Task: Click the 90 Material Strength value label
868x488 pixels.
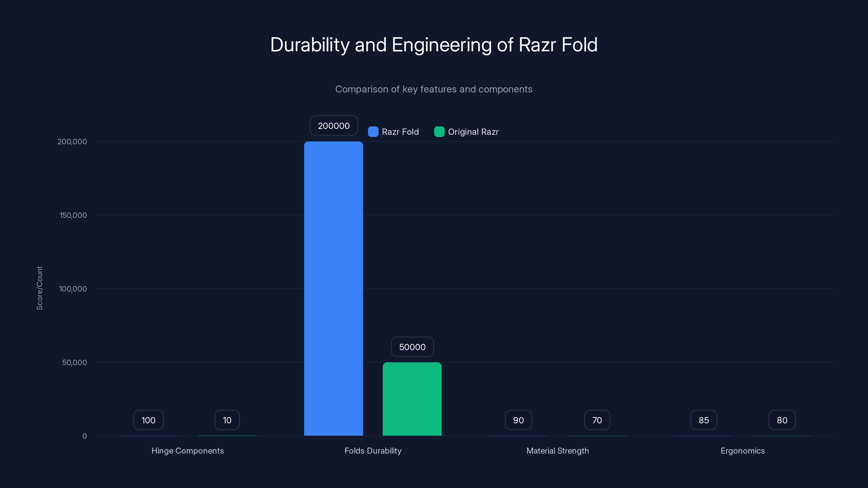Action: [518, 420]
